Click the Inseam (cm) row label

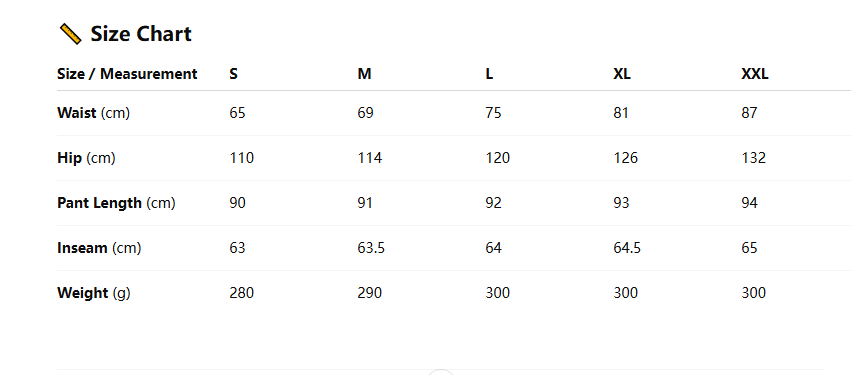point(99,248)
